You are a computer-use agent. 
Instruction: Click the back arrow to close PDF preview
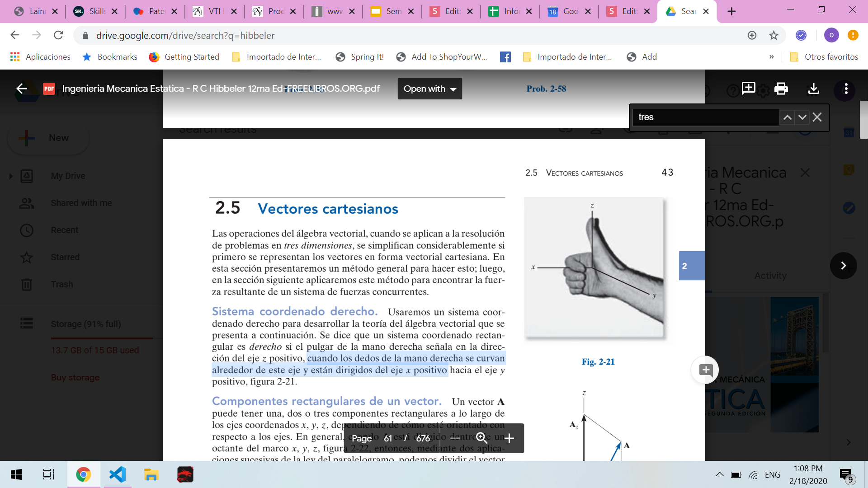pyautogui.click(x=22, y=89)
